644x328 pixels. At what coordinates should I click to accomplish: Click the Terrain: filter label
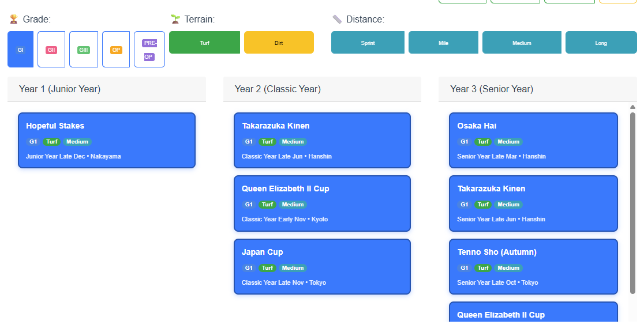tap(200, 19)
